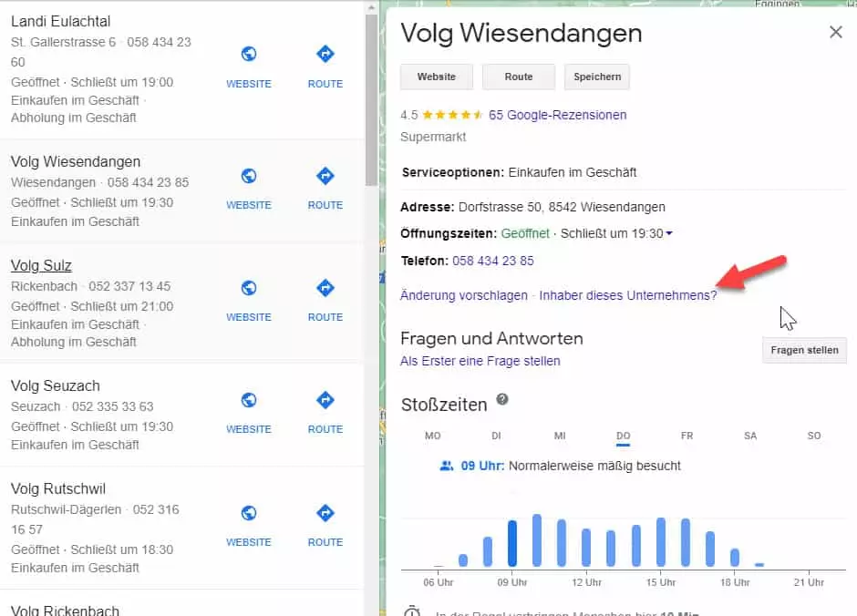Get route icon for Volg Sulz

[325, 288]
